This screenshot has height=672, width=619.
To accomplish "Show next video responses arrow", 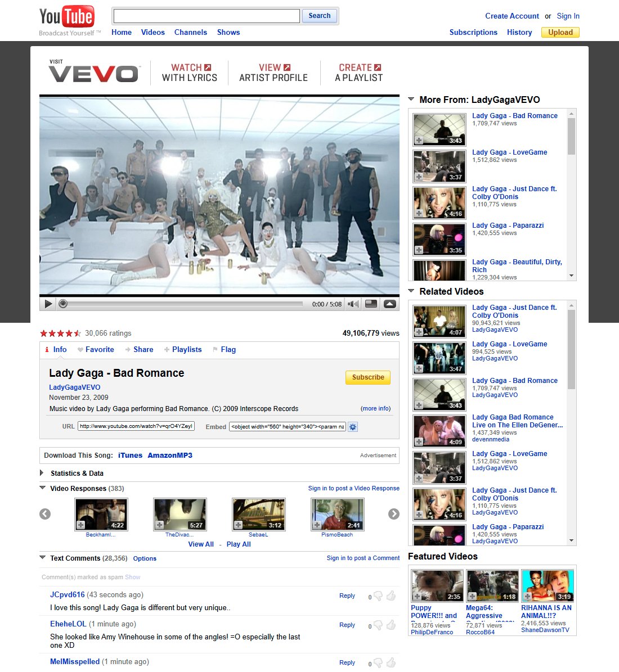I will click(x=394, y=514).
